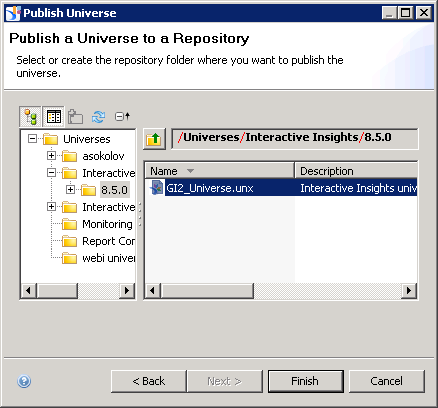
Task: Collapse the Universes root folder
Action: click(32, 138)
